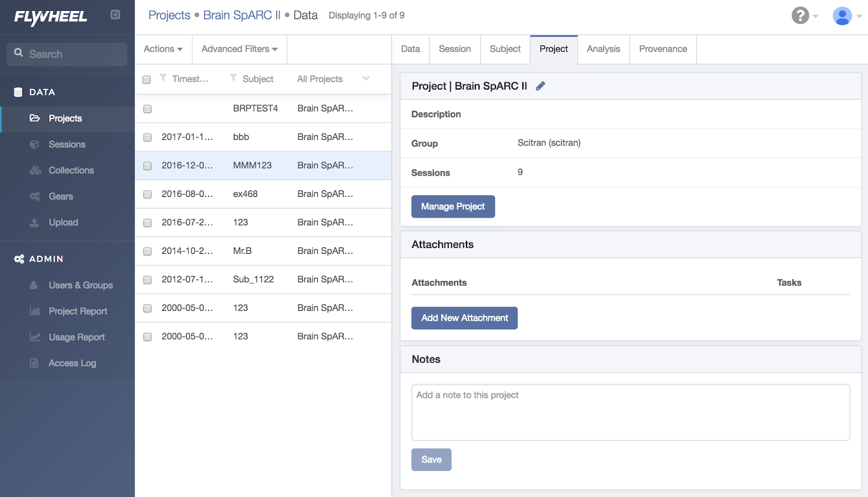
Task: Click the 2017-01-1 timestamp cell
Action: tap(187, 137)
